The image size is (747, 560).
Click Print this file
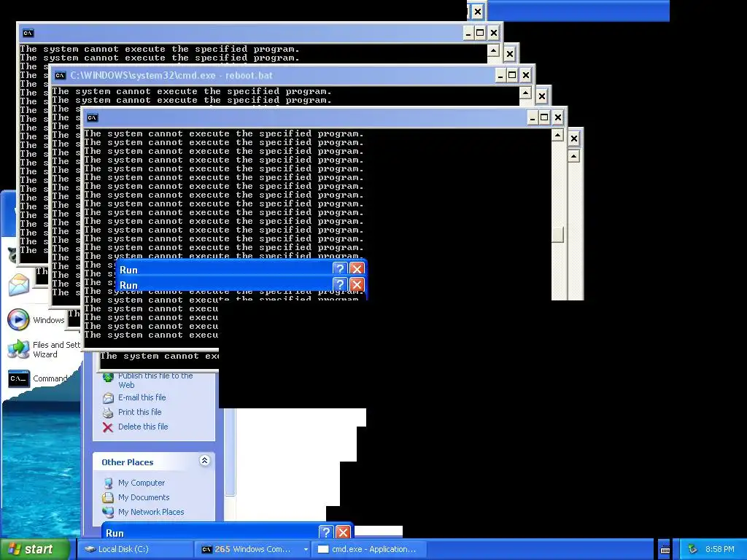139,412
